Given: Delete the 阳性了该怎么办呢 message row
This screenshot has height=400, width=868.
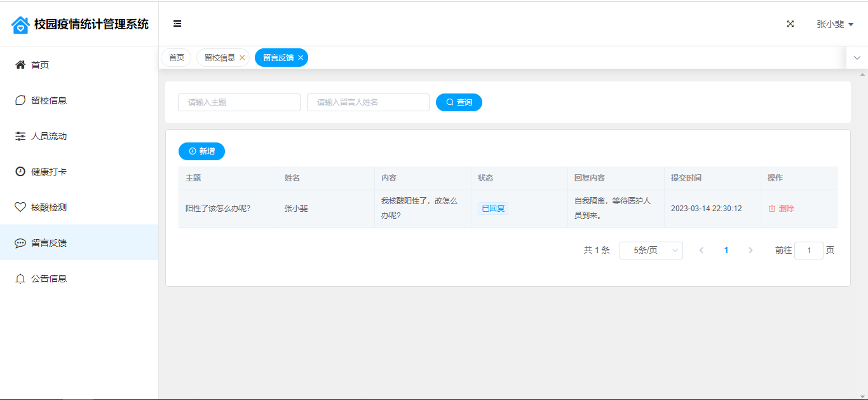Looking at the screenshot, I should (781, 209).
